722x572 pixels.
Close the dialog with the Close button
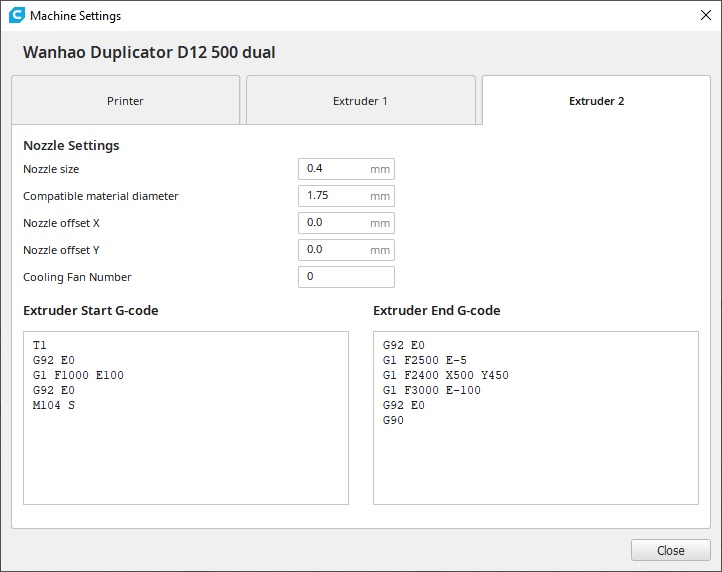[x=670, y=550]
